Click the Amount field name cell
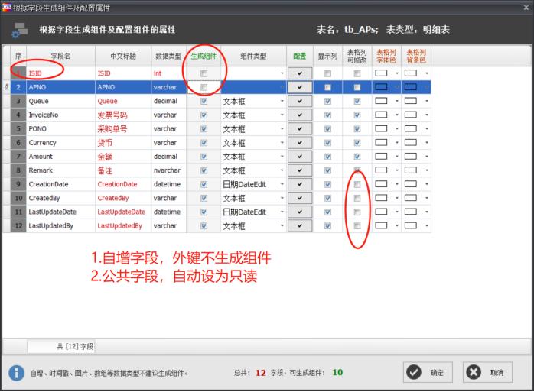The height and width of the screenshot is (392, 534). coord(60,157)
